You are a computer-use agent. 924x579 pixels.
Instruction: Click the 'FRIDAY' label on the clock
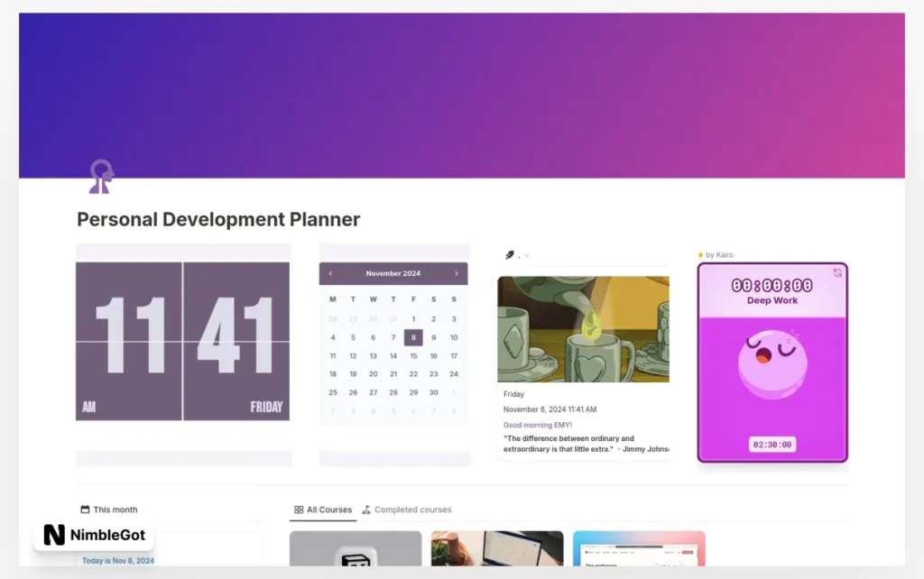pos(266,407)
